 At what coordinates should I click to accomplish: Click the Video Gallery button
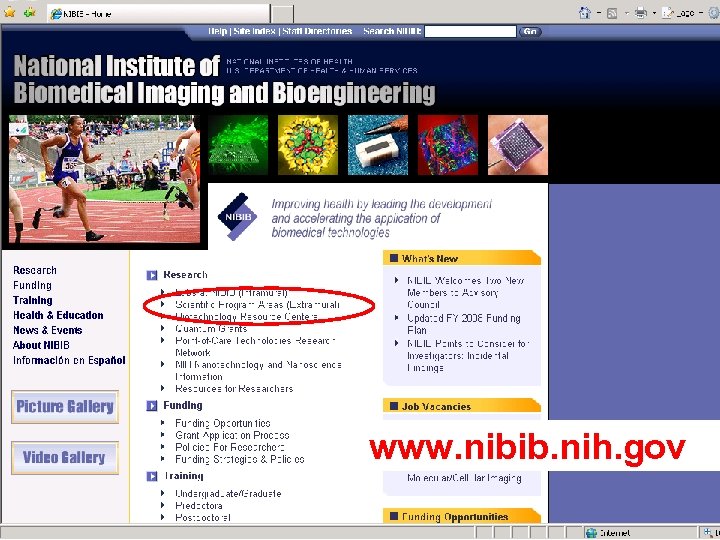coord(65,458)
